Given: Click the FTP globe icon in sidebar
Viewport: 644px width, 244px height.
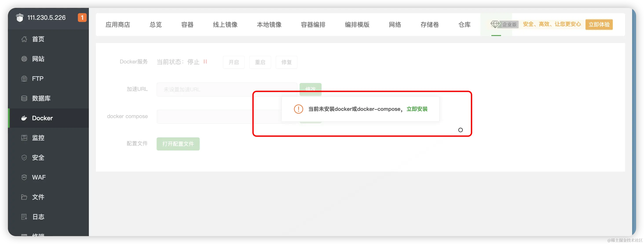Looking at the screenshot, I should point(24,79).
